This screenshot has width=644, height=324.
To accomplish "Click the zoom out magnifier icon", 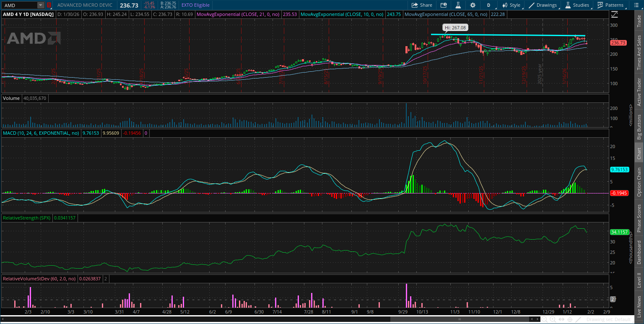I will (x=544, y=319).
